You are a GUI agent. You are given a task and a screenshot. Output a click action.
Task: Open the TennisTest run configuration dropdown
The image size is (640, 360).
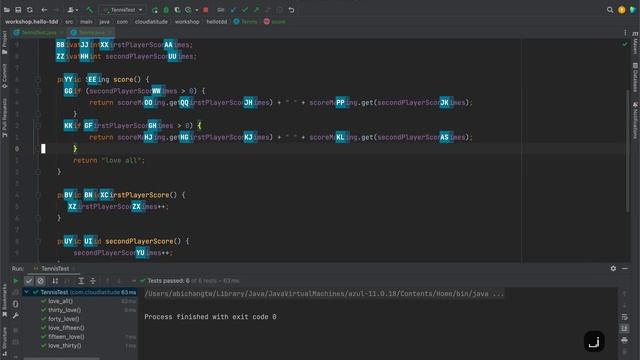122,10
